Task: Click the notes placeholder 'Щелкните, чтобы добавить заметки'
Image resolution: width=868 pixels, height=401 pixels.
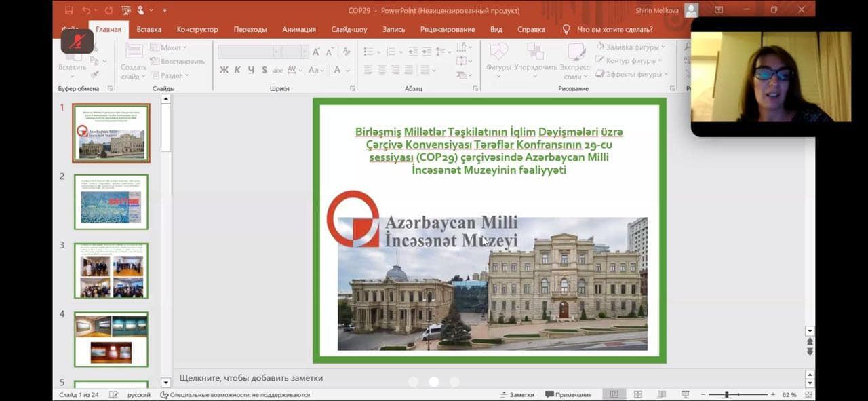Action: point(251,378)
